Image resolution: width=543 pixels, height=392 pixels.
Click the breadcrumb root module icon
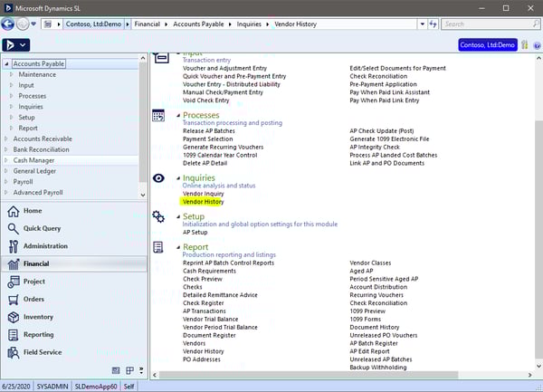click(x=48, y=24)
